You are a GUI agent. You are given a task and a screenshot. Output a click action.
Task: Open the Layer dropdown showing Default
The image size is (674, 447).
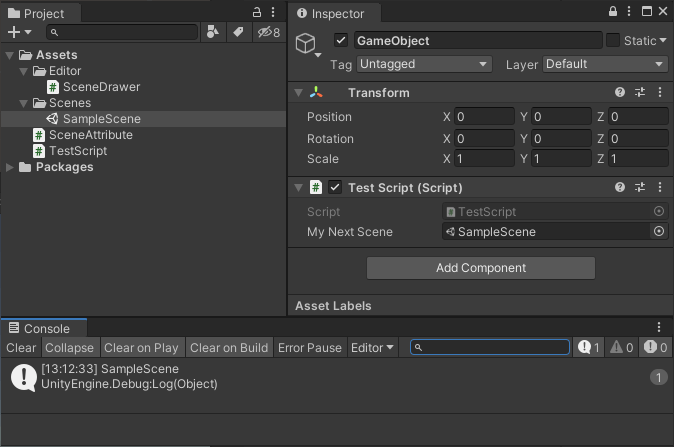[605, 64]
